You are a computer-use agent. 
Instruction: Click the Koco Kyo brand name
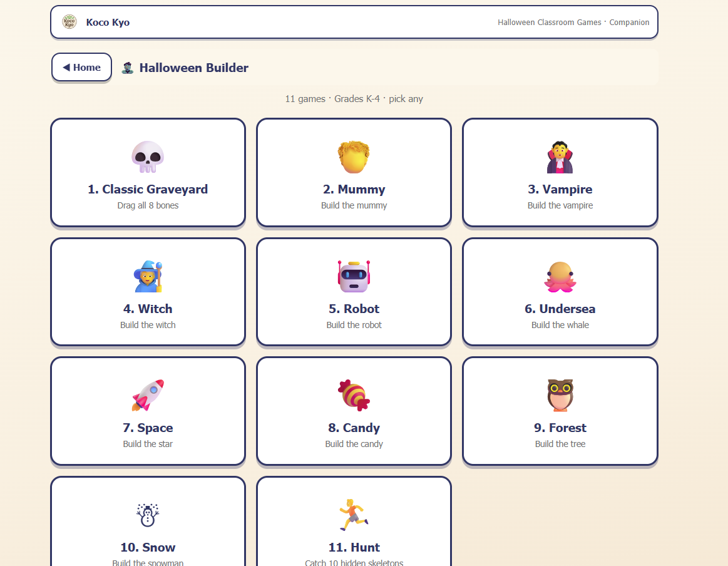[x=108, y=23]
